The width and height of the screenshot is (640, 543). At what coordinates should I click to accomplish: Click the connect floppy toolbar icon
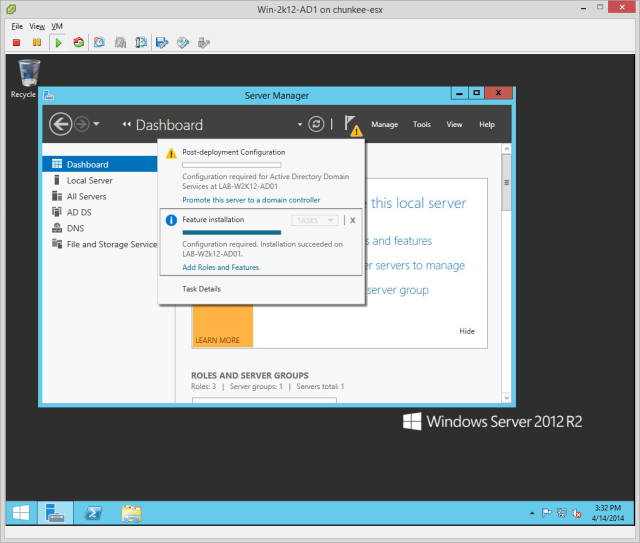click(x=162, y=42)
